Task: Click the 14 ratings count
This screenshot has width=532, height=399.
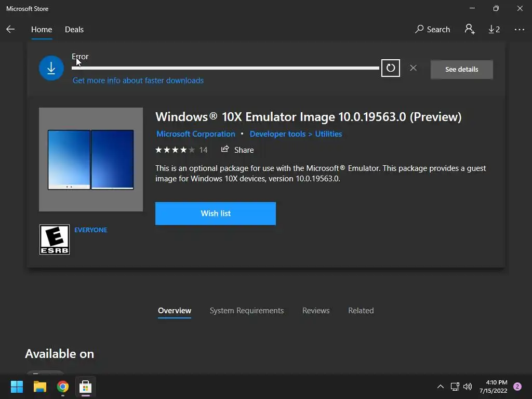Action: [203, 150]
